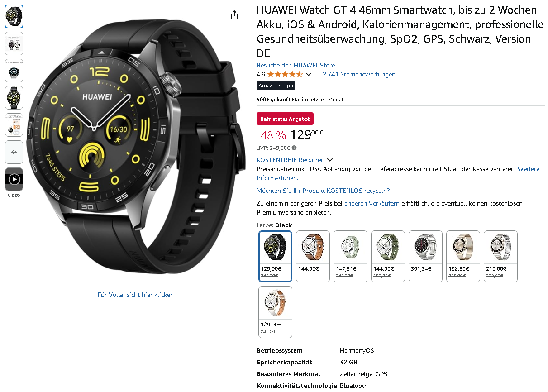Show the fourth gallery thumbnail image

(x=14, y=98)
